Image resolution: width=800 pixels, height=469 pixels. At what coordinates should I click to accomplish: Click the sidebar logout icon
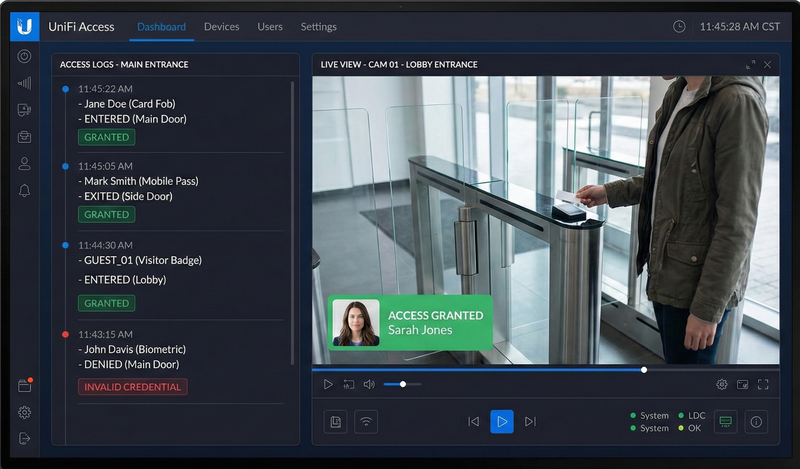(24, 438)
